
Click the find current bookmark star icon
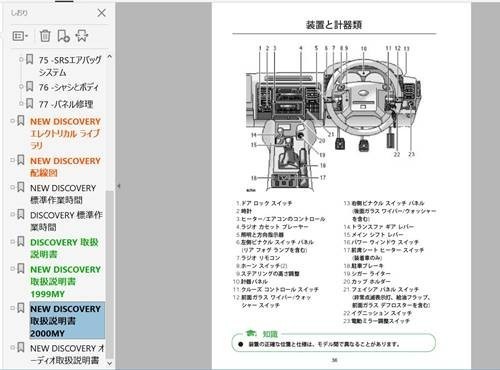pyautogui.click(x=82, y=36)
